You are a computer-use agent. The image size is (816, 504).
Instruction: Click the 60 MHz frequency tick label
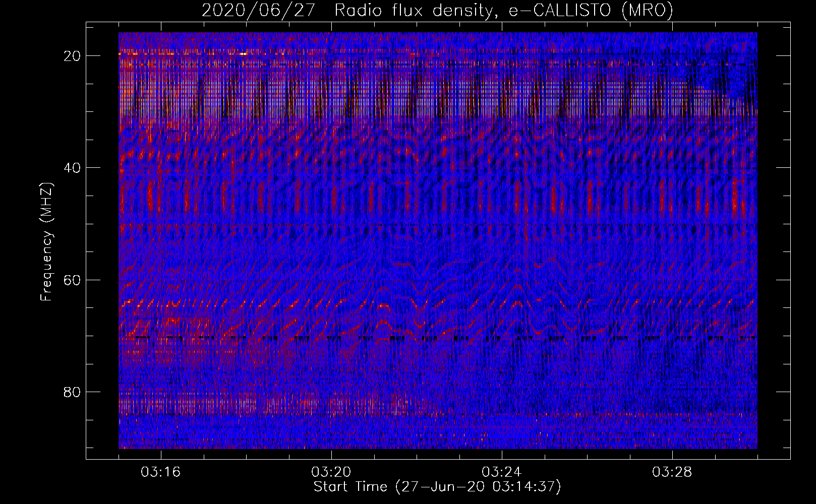click(73, 280)
